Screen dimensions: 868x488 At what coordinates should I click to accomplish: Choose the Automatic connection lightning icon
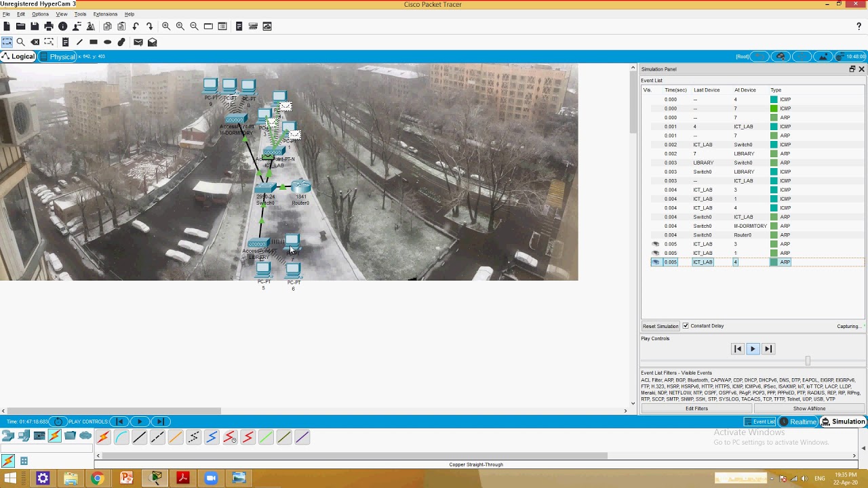(103, 438)
